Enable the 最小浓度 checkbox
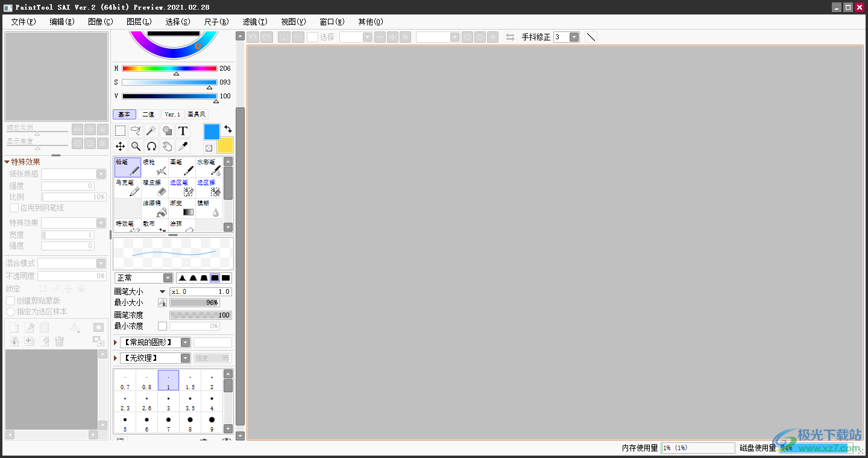868x458 pixels. [x=162, y=326]
